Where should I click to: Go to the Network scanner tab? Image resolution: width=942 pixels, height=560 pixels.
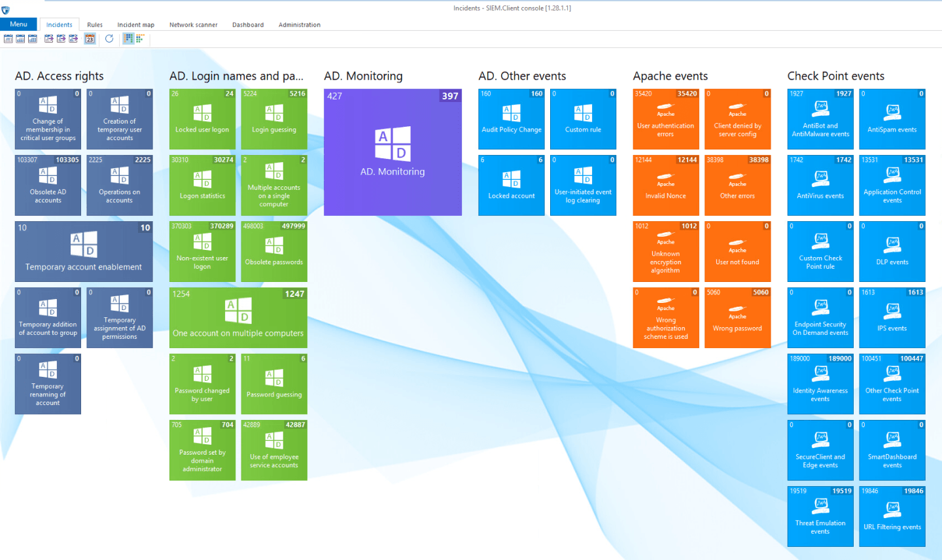[194, 25]
